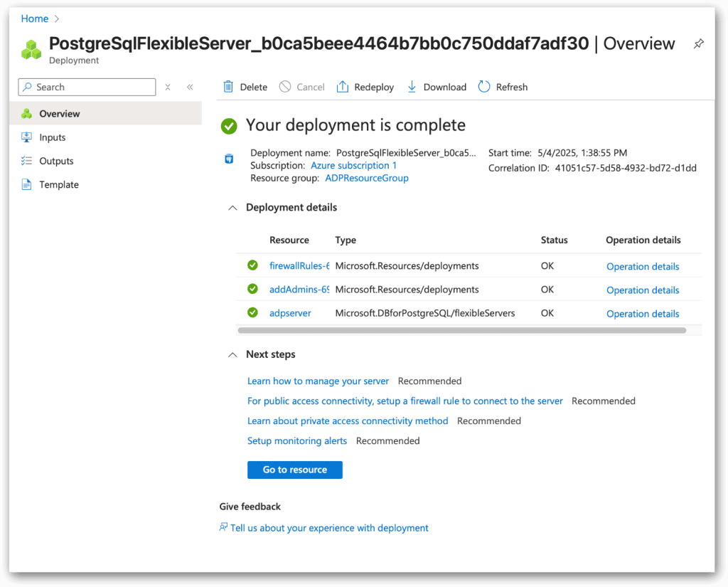This screenshot has width=728, height=587.
Task: Open the Home breadcrumb link
Action: point(35,18)
